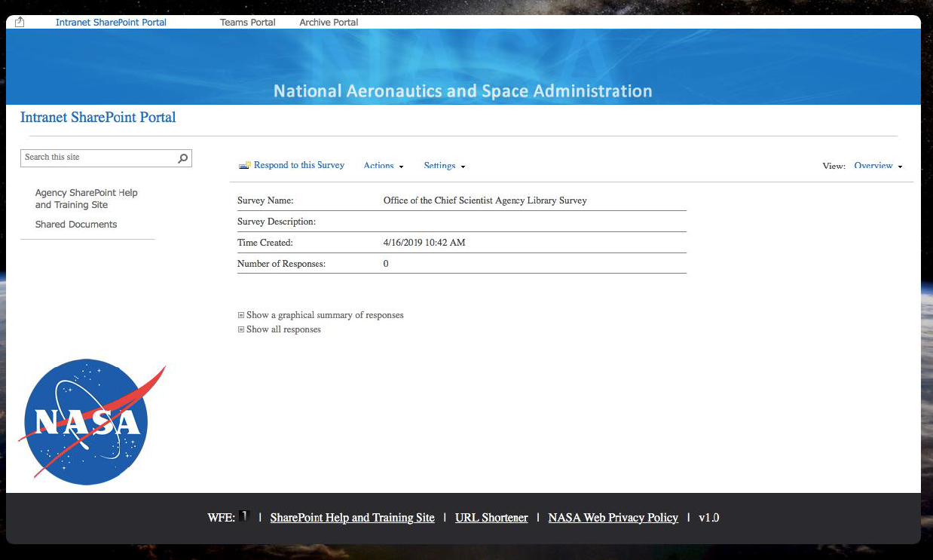The height and width of the screenshot is (560, 933).
Task: Open Agency SharePoint Help and Training Site
Action: [86, 199]
